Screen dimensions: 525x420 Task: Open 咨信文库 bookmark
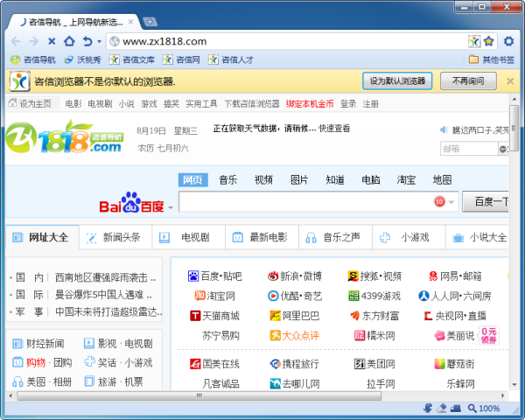pyautogui.click(x=132, y=60)
